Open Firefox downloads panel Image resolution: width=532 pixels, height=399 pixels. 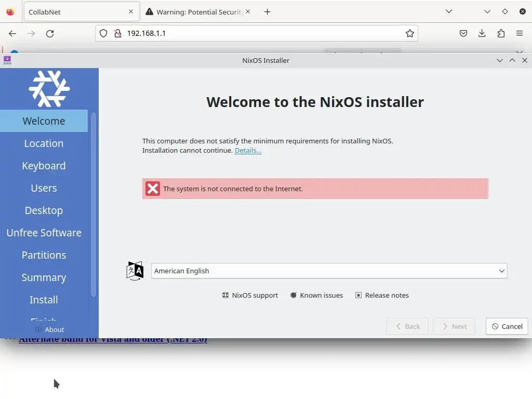coord(482,33)
